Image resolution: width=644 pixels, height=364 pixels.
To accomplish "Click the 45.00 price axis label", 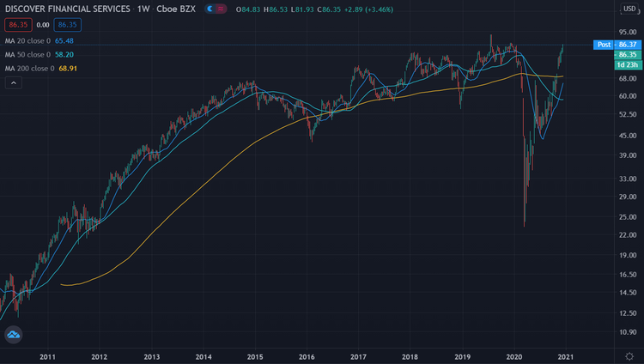I will coord(628,136).
